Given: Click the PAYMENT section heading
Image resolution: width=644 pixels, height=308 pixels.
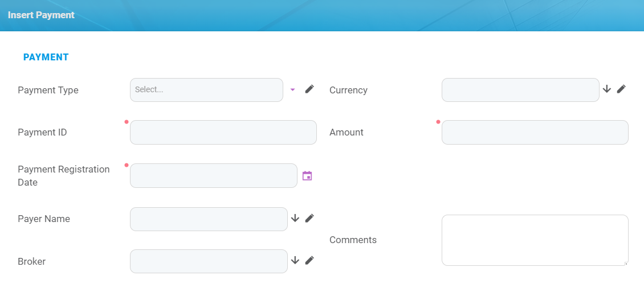Looking at the screenshot, I should (x=46, y=57).
